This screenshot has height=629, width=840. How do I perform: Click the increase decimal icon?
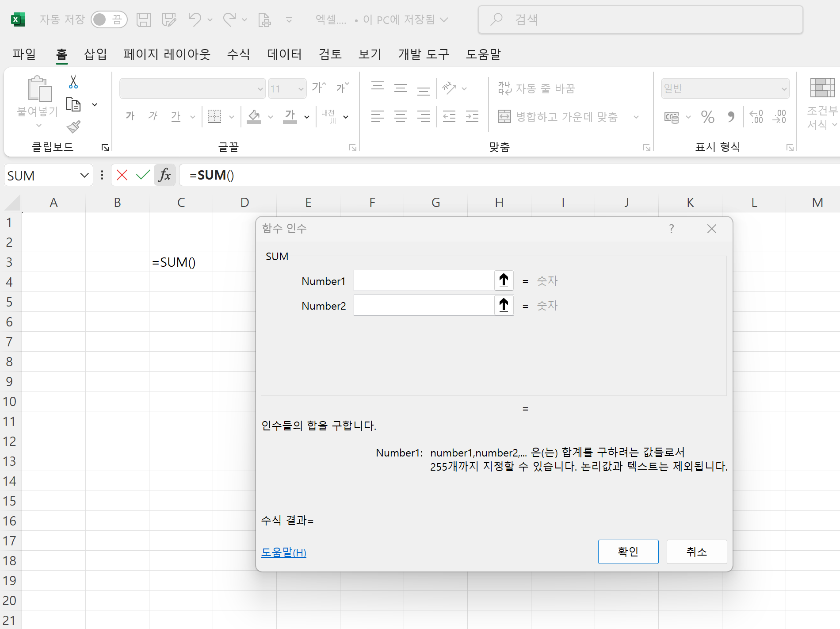(756, 117)
